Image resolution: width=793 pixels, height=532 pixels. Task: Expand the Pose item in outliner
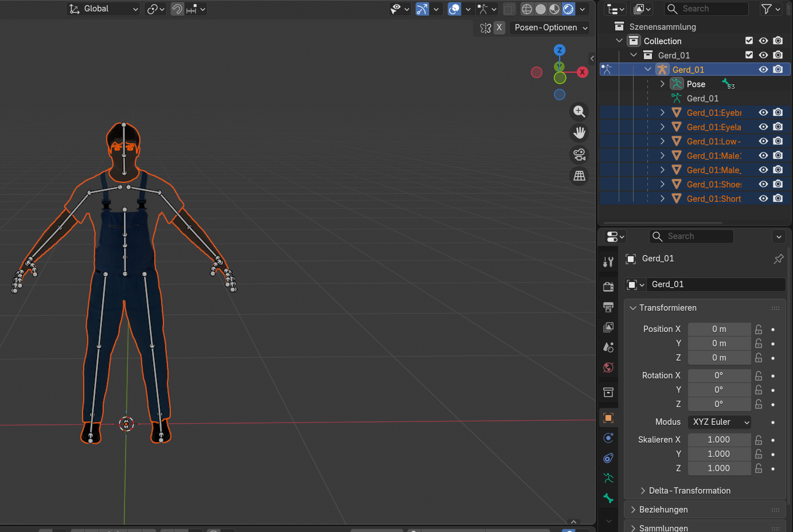tap(662, 84)
